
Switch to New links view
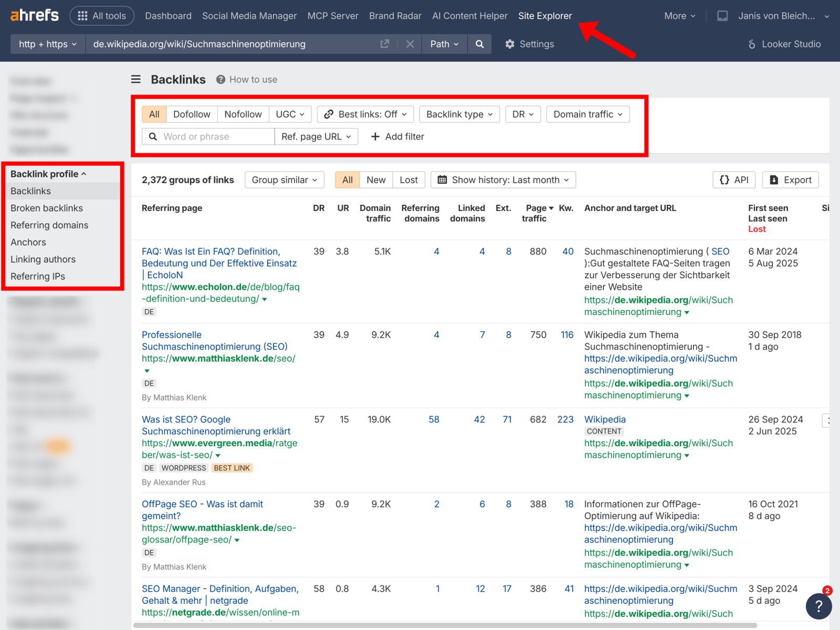[376, 180]
